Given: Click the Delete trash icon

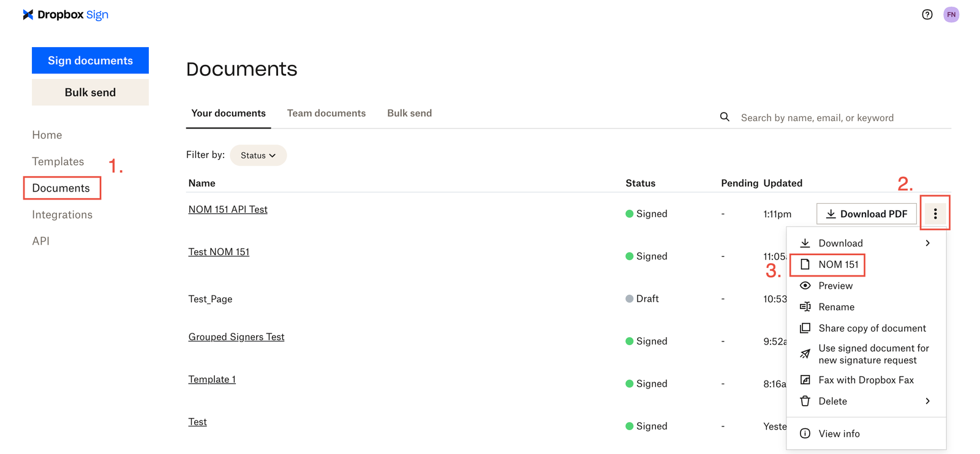Looking at the screenshot, I should pyautogui.click(x=805, y=401).
